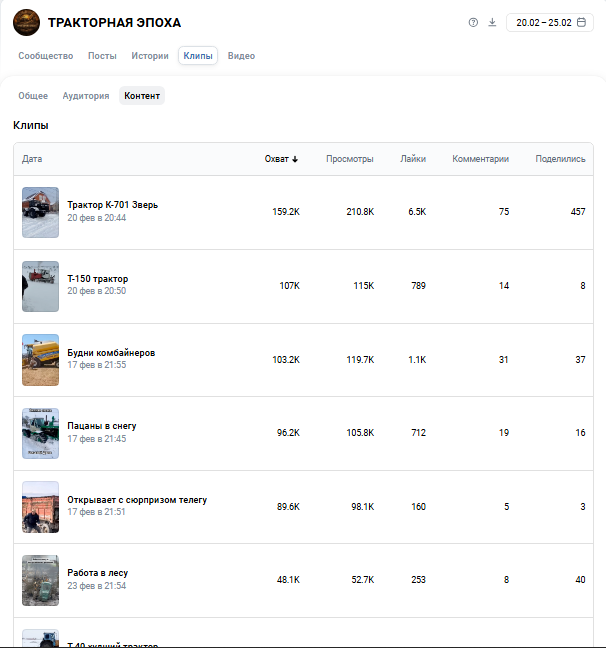Image resolution: width=606 pixels, height=648 pixels.
Task: Sort by the Поделились column header
Action: (560, 159)
